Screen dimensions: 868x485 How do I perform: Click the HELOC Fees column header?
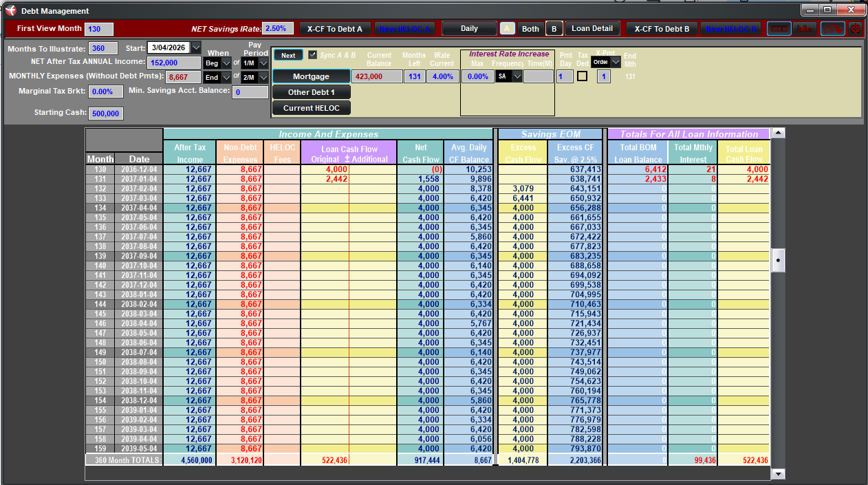(282, 153)
